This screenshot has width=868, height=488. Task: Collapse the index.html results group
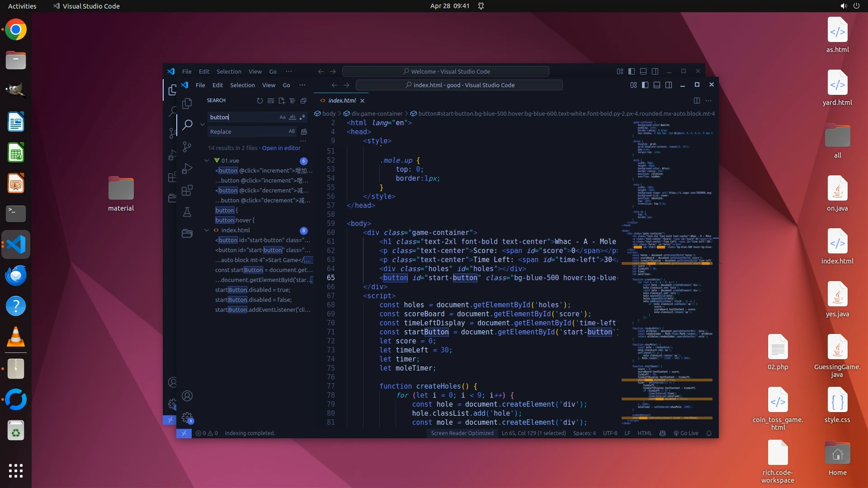pyautogui.click(x=207, y=230)
